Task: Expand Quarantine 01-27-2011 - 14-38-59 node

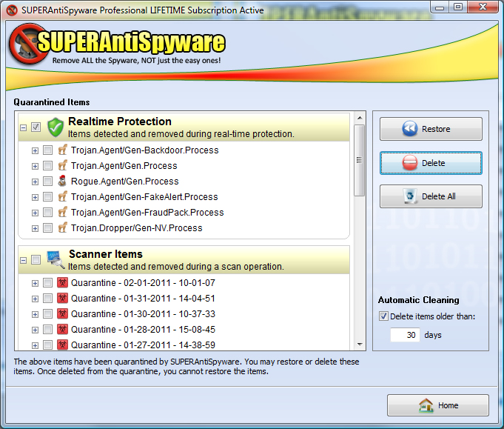Action: (35, 346)
